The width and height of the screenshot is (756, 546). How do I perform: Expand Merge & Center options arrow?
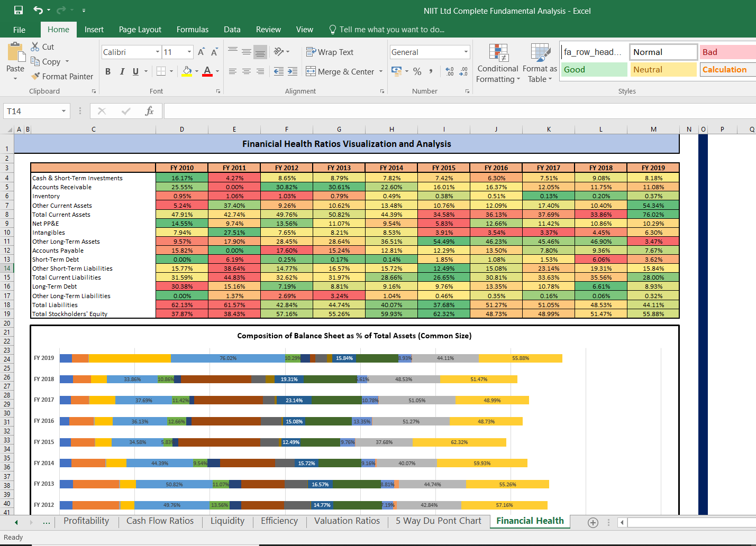(x=381, y=71)
